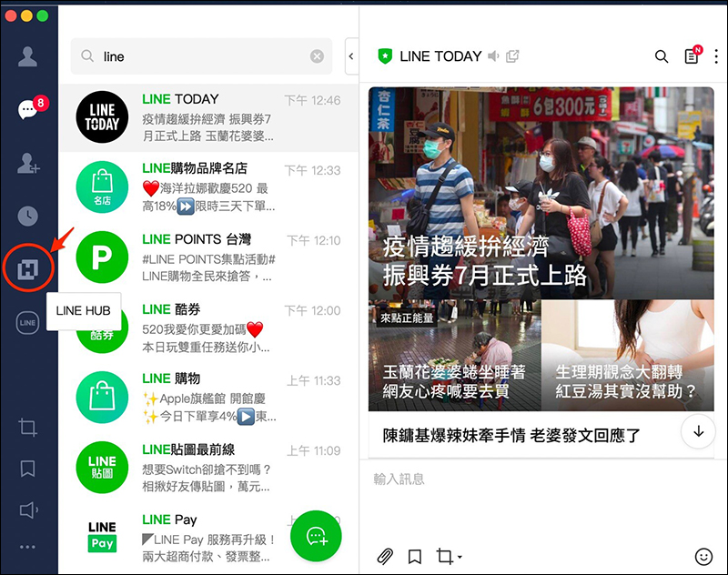Open LINE購物品牌名店 conversation
Screen dimensions: 728x575
coord(209,187)
